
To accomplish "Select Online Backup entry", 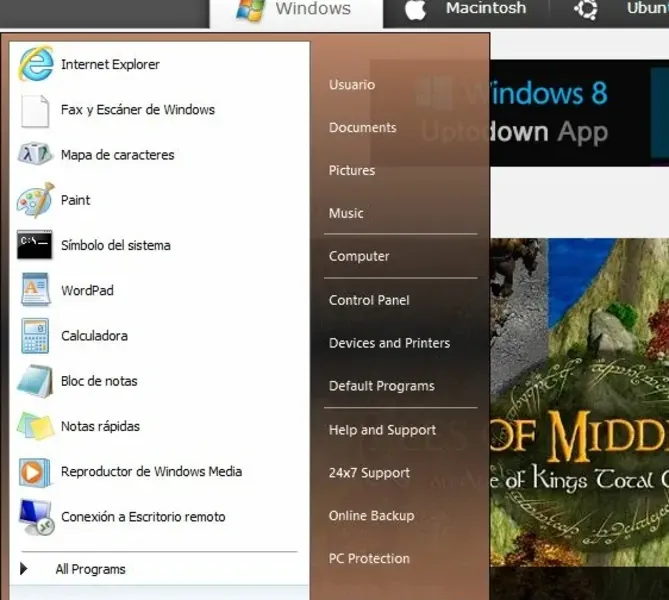I will (371, 516).
